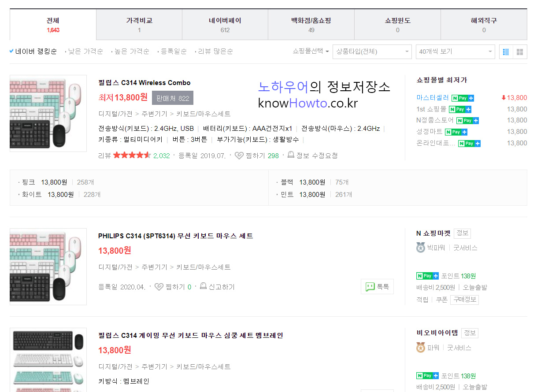Open the 쇼핑윈도 tab
The width and height of the screenshot is (537, 392).
click(x=398, y=25)
